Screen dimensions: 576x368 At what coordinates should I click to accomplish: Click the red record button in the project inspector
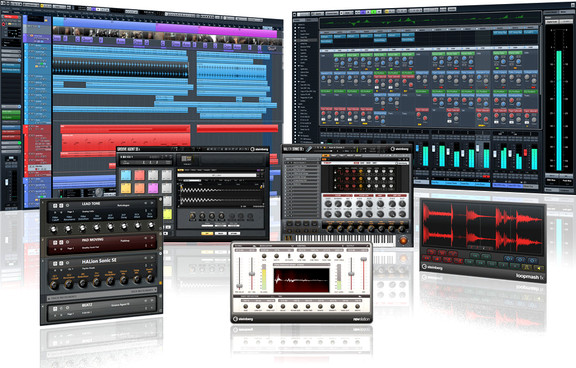click(4, 24)
